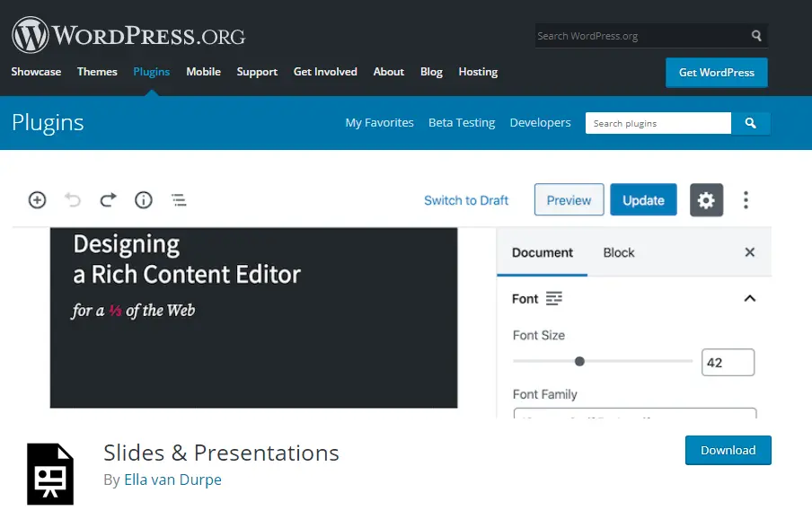Open the Blog menu item
This screenshot has width=812, height=528.
[x=431, y=72]
